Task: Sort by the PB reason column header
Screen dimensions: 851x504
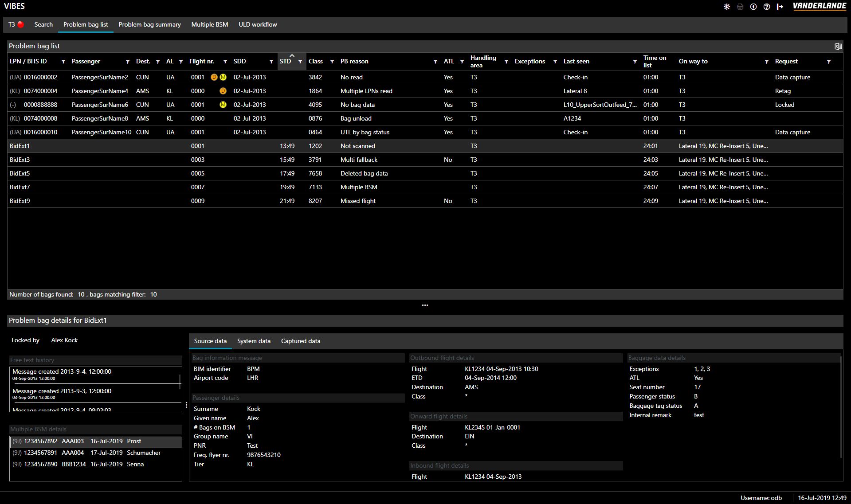Action: 354,61
